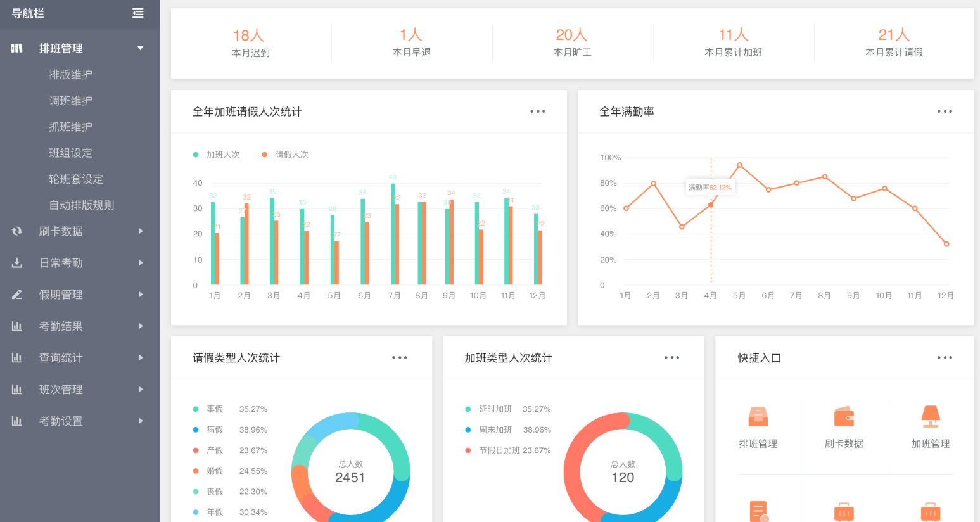Screen dimensions: 980x522
Task: Open more options for 全年加班请假人次统计 card
Action: pos(538,111)
